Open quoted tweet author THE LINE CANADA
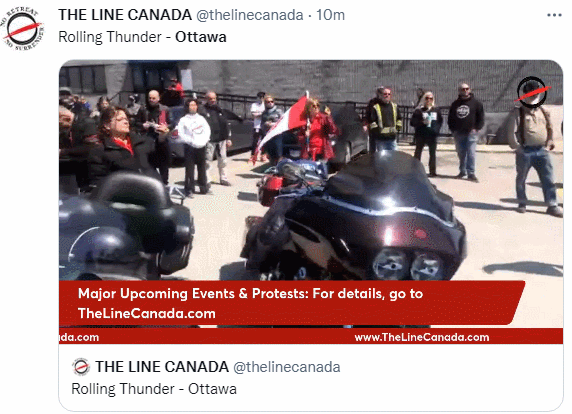The height and width of the screenshot is (414, 572). tap(162, 367)
